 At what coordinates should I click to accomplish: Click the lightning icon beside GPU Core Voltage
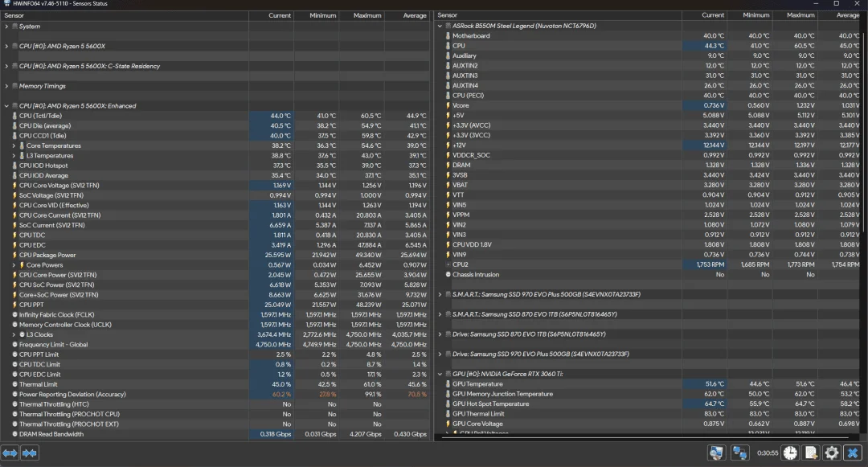point(448,424)
